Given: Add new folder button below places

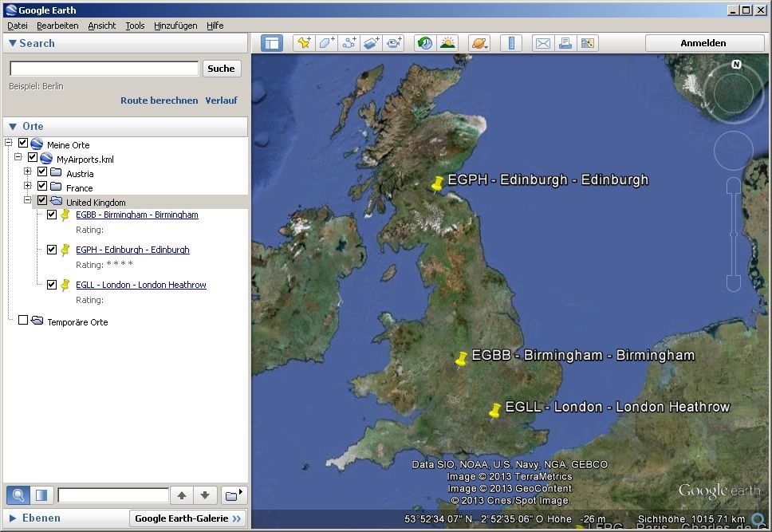Looking at the screenshot, I should click(233, 495).
